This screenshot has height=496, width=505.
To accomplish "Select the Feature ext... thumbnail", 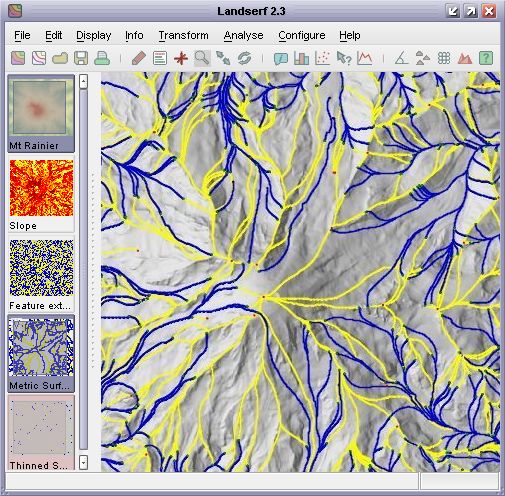I will pos(41,275).
